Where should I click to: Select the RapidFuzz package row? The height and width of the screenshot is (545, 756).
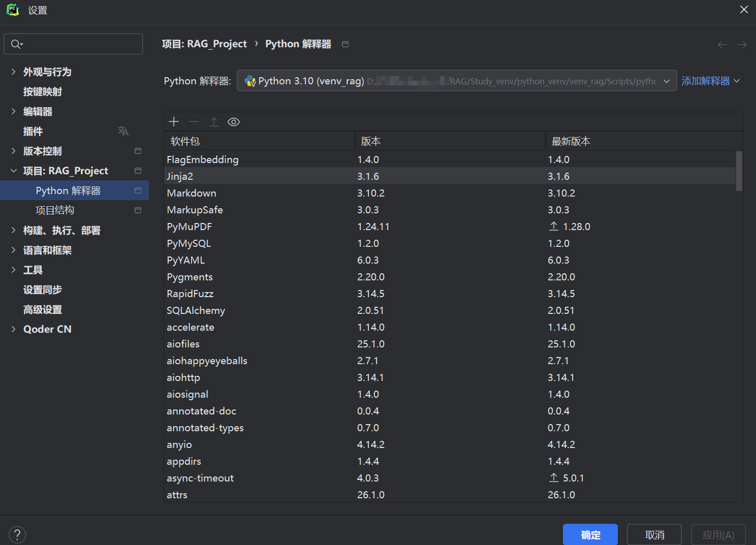click(x=450, y=294)
